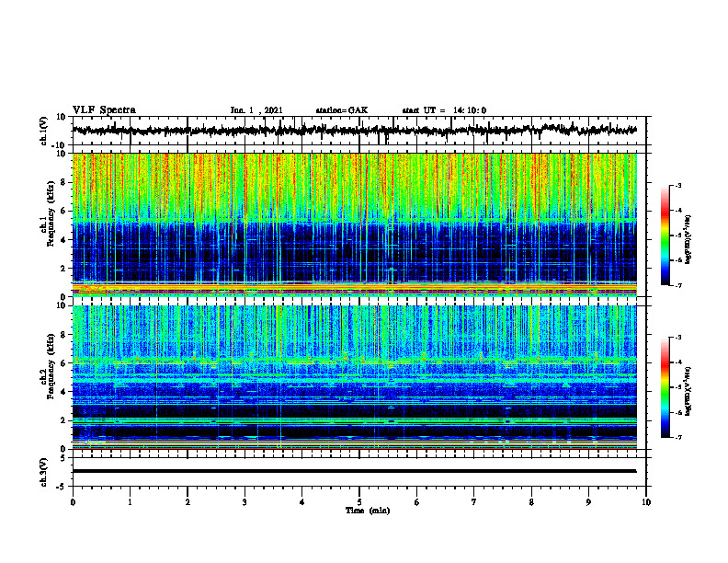
Task: Click the "3" tick on the time axis
Action: [245, 502]
